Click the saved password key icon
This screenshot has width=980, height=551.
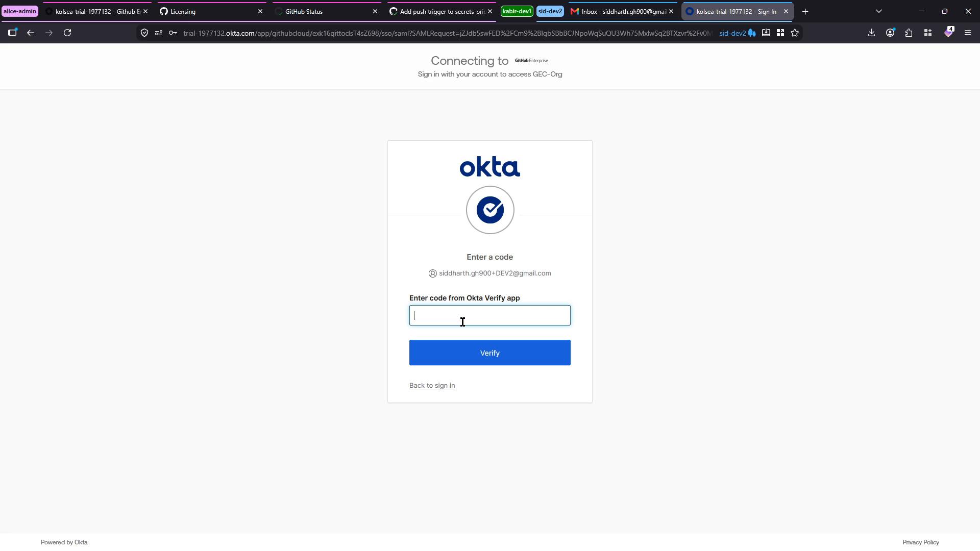[173, 33]
